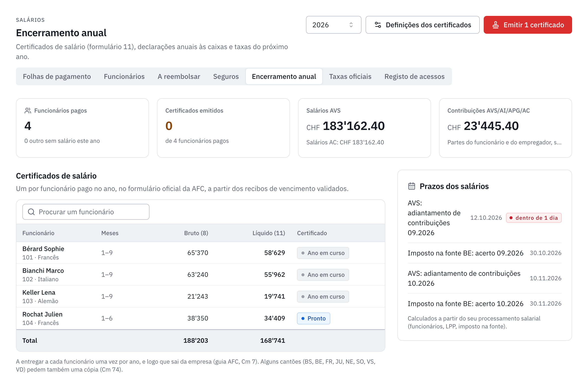Click the sliders icon in Definições button
The height and width of the screenshot is (377, 588).
point(378,25)
